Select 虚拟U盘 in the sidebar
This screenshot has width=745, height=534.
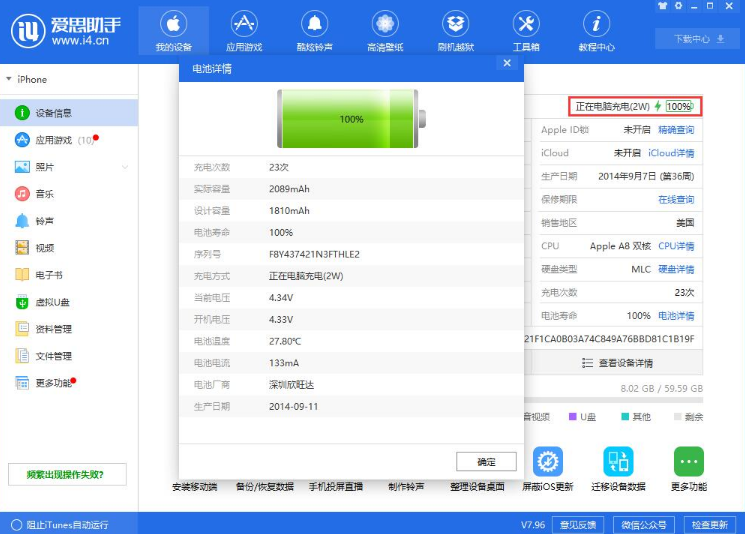(69, 302)
